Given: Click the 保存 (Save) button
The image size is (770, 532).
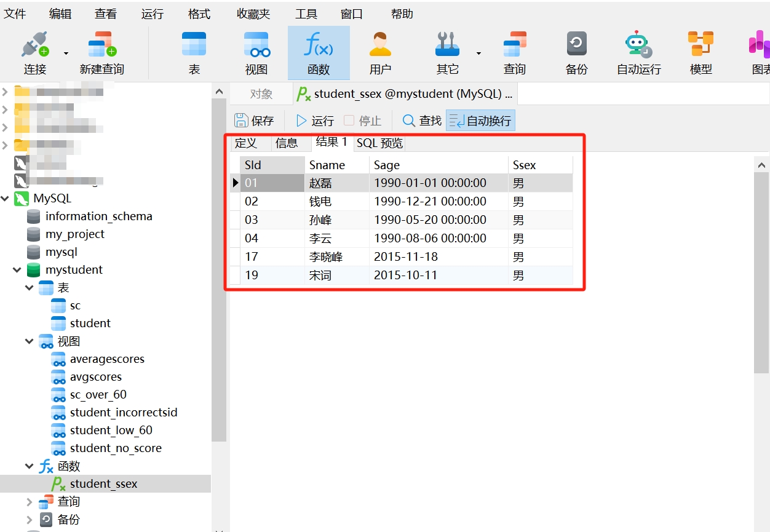Looking at the screenshot, I should (255, 121).
